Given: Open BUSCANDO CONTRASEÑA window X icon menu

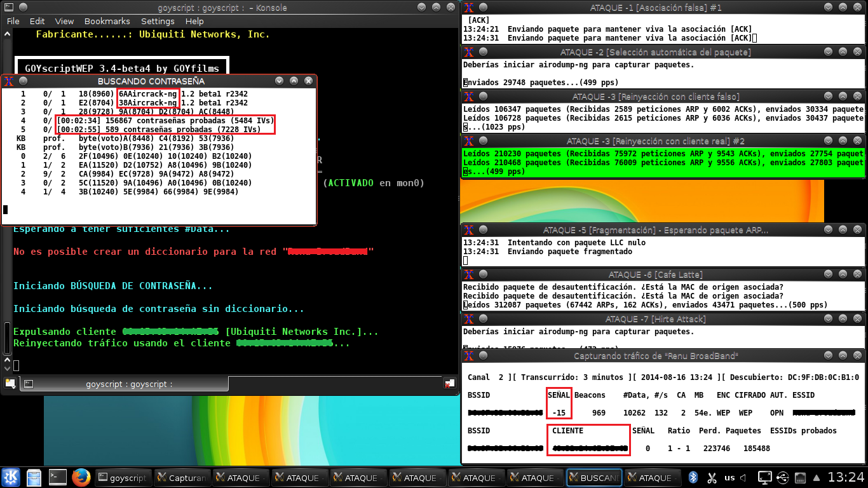Looking at the screenshot, I should 8,81.
